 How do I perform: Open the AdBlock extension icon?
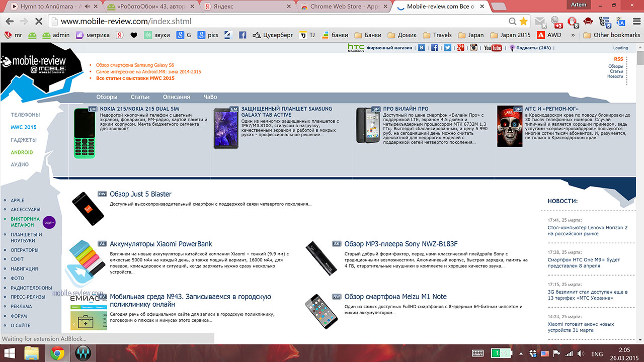573,22
